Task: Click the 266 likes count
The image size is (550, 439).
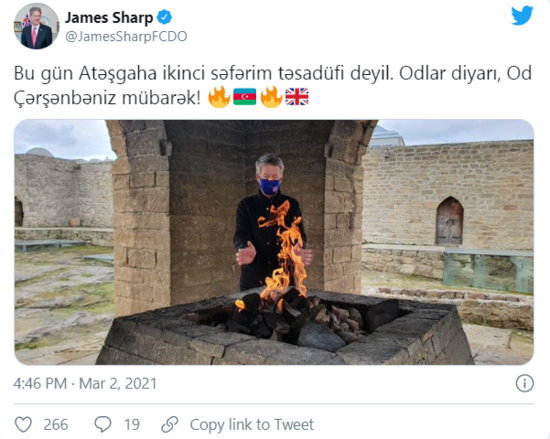Action: (x=56, y=425)
